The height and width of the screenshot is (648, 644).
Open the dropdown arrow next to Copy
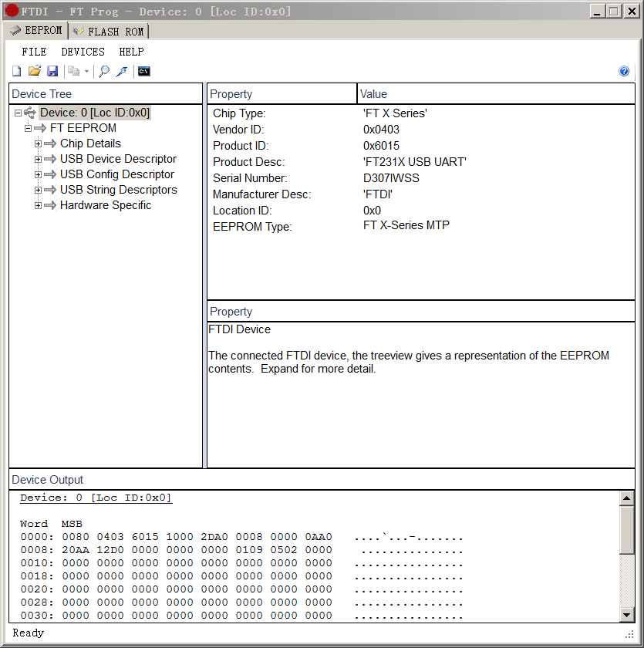click(86, 71)
